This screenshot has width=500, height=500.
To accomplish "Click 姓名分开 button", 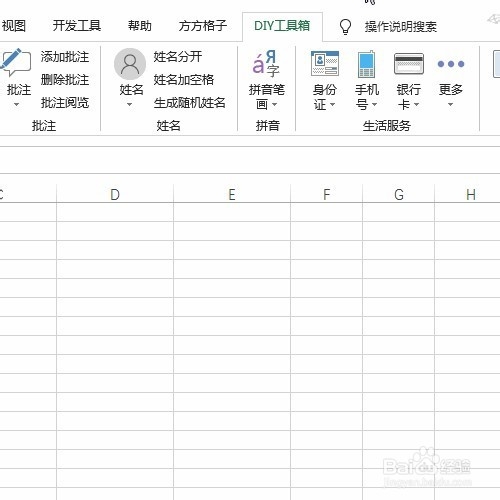I will tap(178, 57).
